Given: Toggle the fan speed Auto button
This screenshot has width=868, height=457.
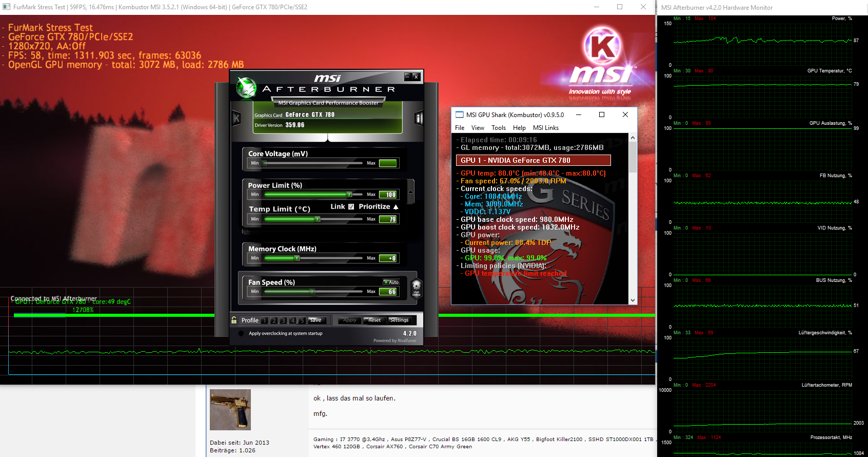Looking at the screenshot, I should [x=391, y=282].
